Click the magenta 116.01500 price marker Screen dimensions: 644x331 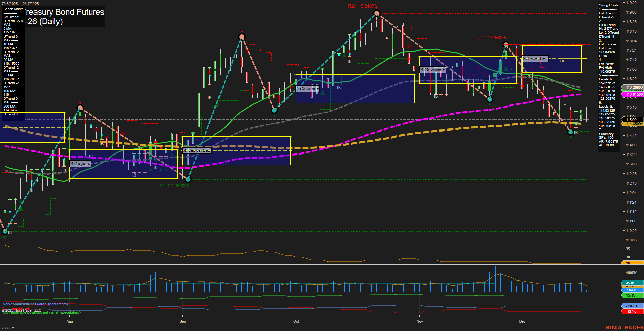pos(632,95)
